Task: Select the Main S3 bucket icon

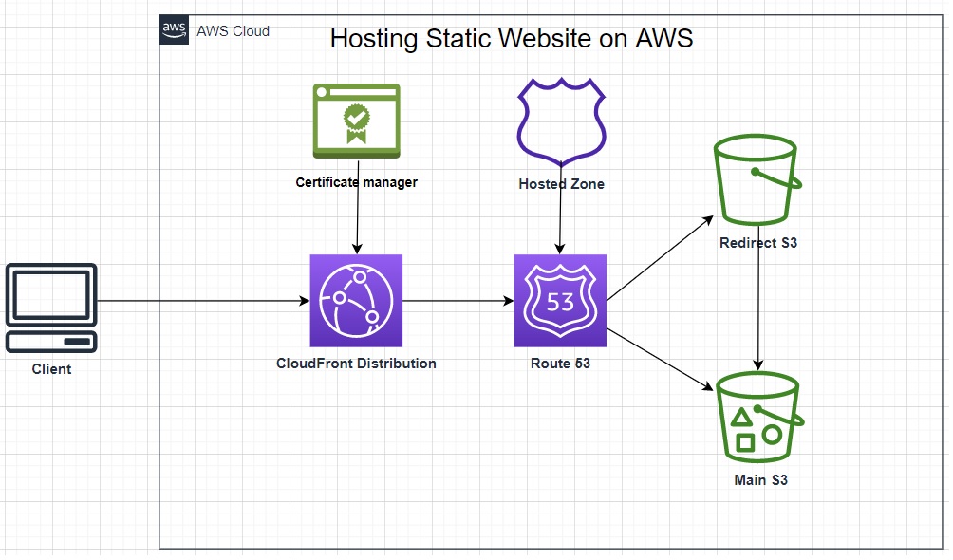Action: pos(758,416)
